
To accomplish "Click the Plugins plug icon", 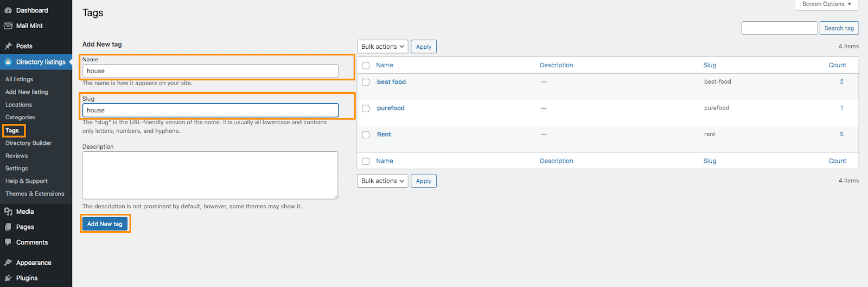I will tap(8, 278).
